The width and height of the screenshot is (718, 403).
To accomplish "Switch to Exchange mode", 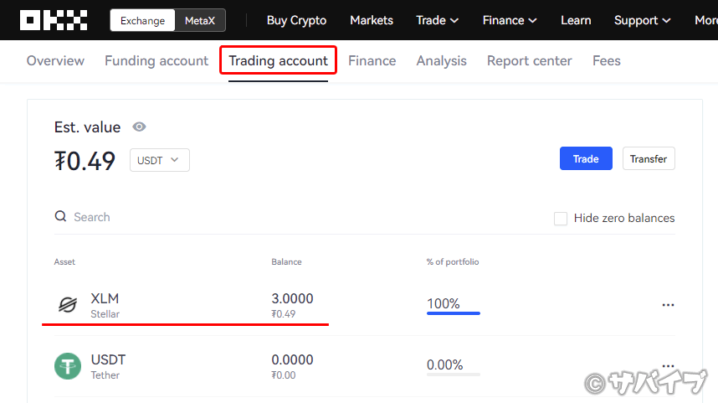I will click(142, 21).
